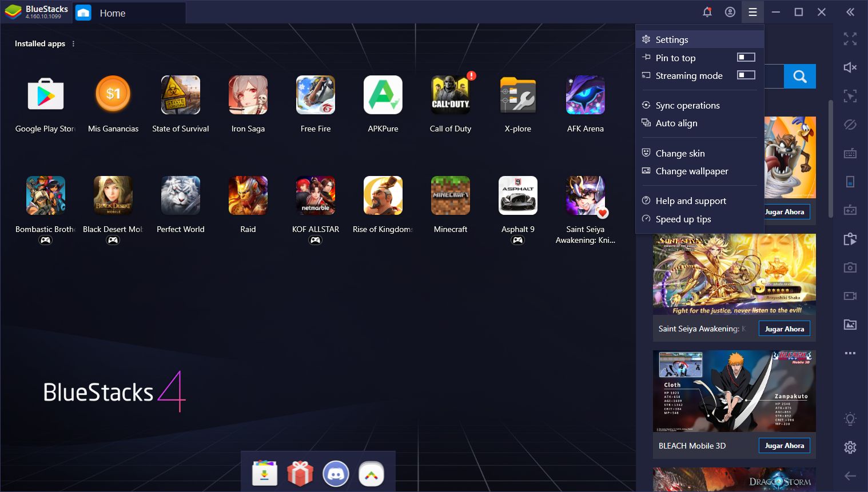Launch the Mis Ganancias app

[x=113, y=95]
